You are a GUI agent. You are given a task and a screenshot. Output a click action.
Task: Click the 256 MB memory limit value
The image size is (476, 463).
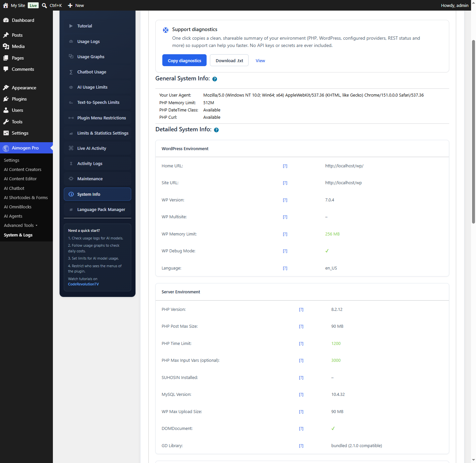point(332,234)
